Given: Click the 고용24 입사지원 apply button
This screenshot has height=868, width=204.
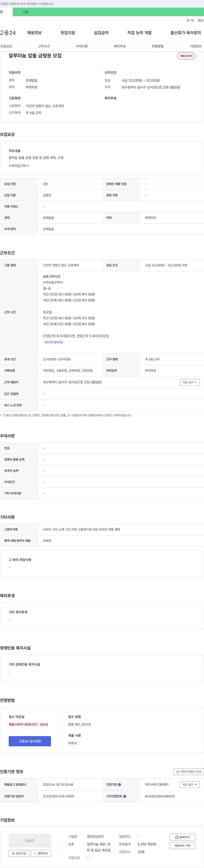Looking at the screenshot, I should point(30,741).
